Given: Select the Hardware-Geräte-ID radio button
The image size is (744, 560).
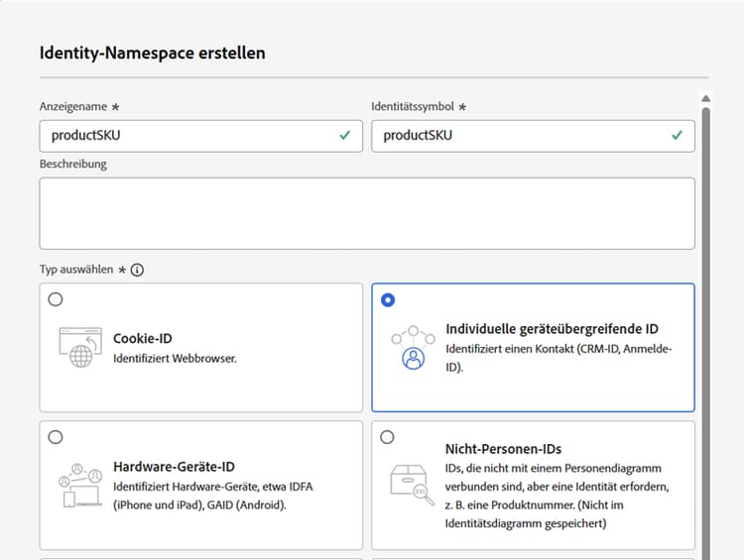Looking at the screenshot, I should click(x=56, y=437).
